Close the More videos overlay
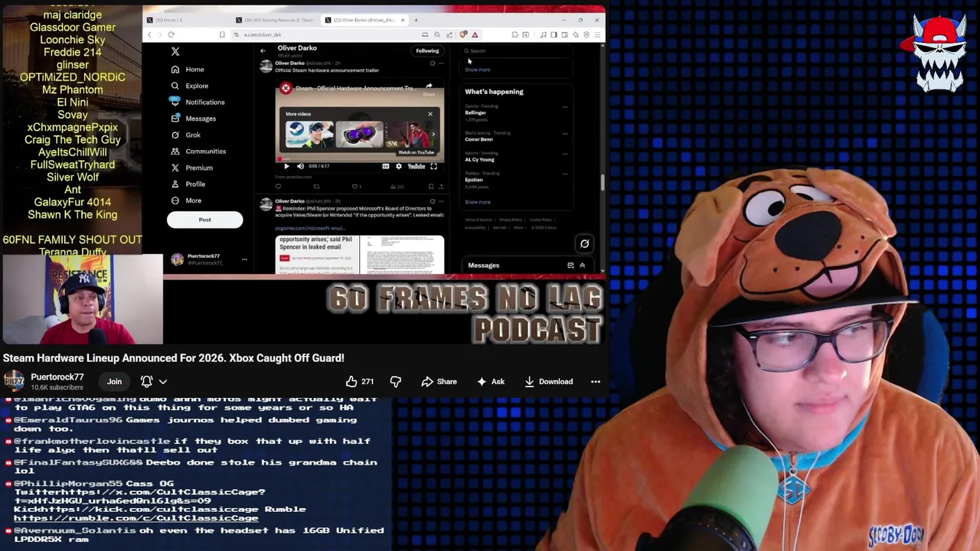The image size is (980, 551). pos(430,114)
